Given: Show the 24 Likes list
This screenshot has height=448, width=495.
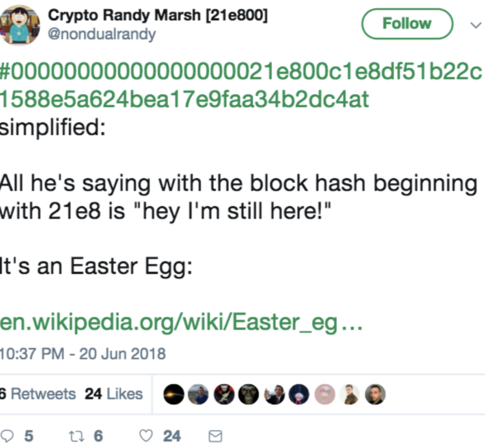Looking at the screenshot, I should click(113, 394).
